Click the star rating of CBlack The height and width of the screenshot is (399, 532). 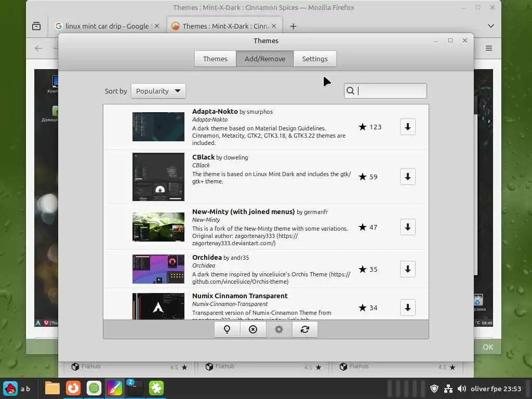(368, 177)
